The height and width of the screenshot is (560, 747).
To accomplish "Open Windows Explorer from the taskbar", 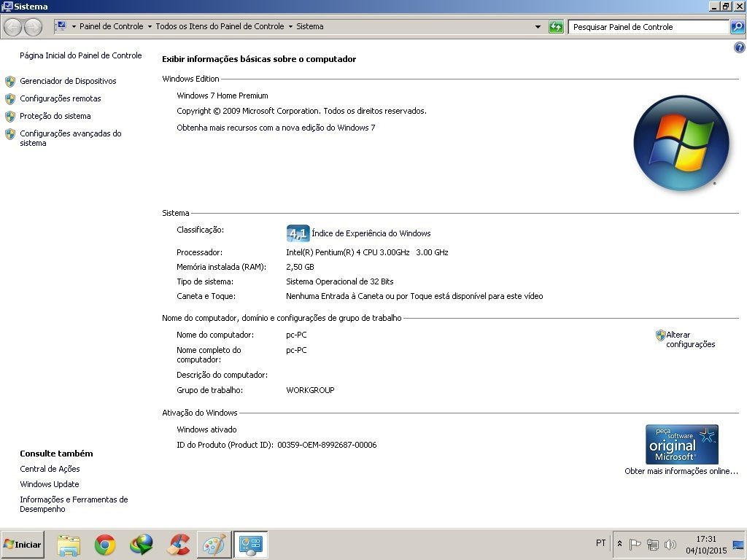I will tap(69, 544).
